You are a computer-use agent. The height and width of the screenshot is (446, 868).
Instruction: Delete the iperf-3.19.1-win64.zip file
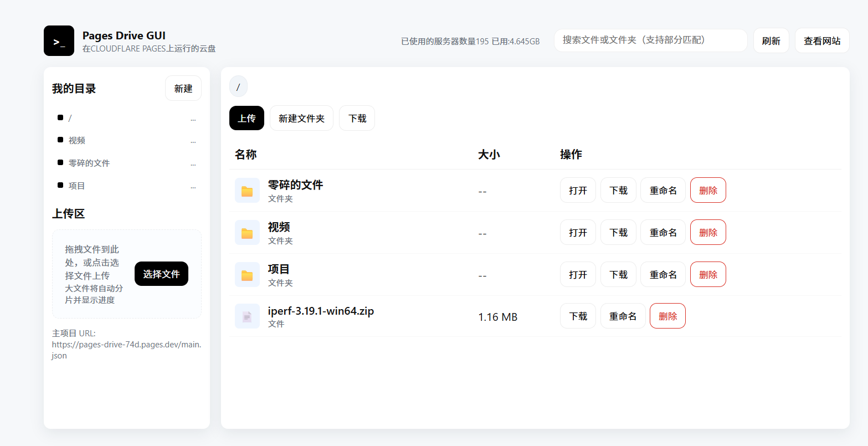(667, 316)
